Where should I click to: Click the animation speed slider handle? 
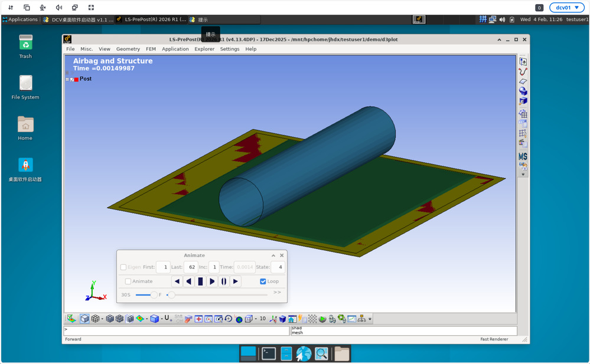pos(154,294)
